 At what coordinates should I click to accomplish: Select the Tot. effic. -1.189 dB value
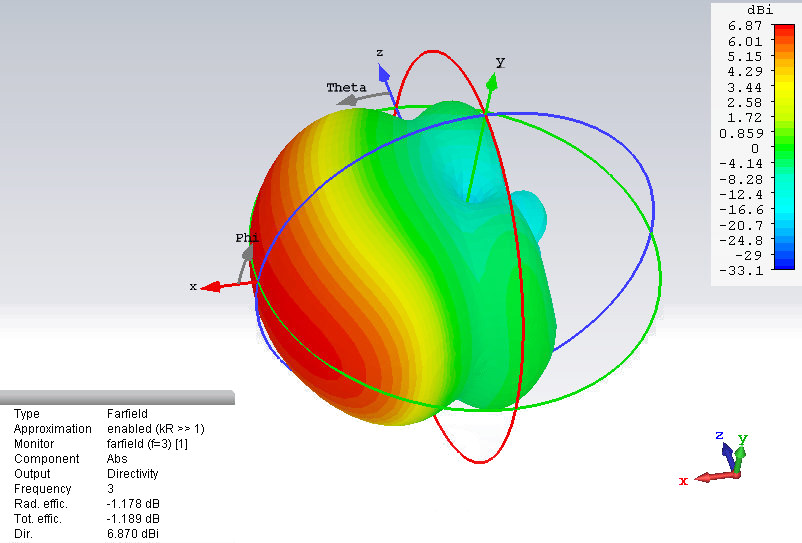(x=133, y=519)
